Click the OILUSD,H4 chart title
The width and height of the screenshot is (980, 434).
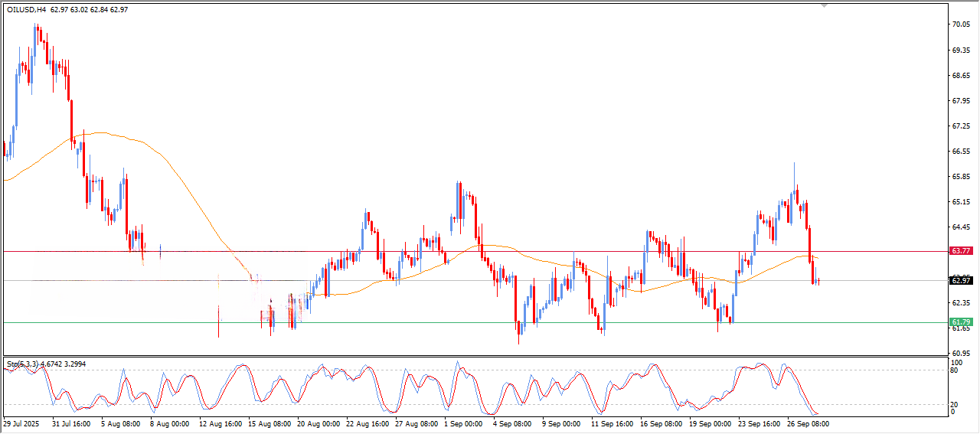pos(26,9)
